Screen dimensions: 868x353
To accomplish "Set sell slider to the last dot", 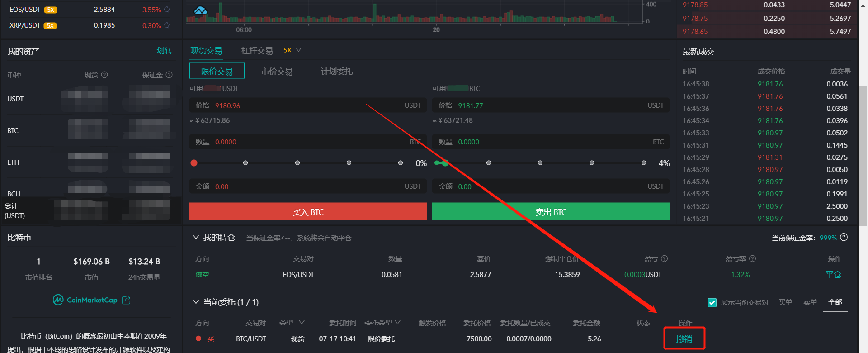I will point(644,163).
